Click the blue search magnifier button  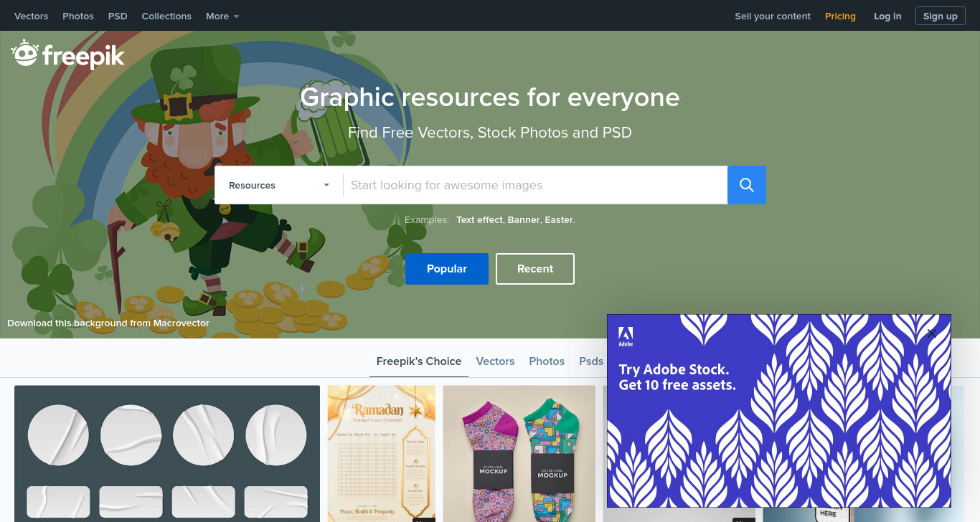pos(747,185)
